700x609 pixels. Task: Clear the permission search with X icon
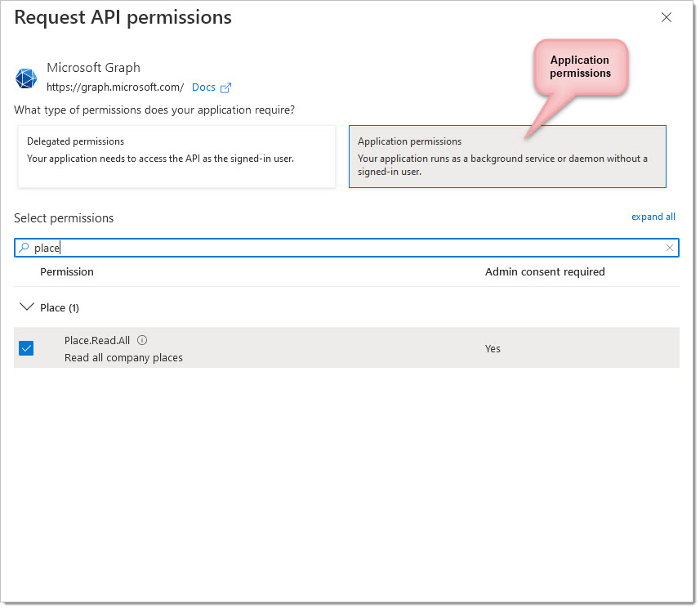[669, 248]
